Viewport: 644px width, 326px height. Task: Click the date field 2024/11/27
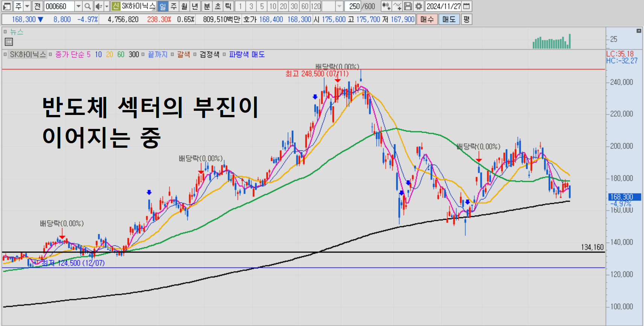tap(443, 6)
